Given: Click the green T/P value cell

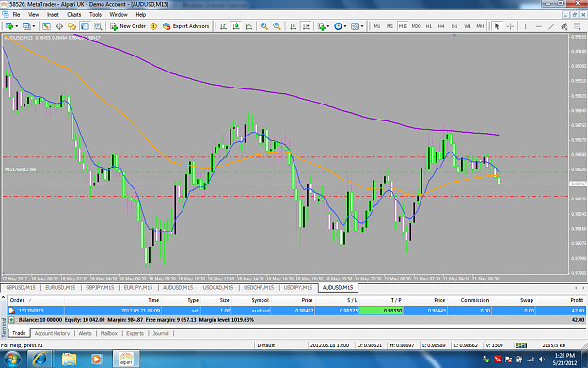Looking at the screenshot, I should click(381, 311).
